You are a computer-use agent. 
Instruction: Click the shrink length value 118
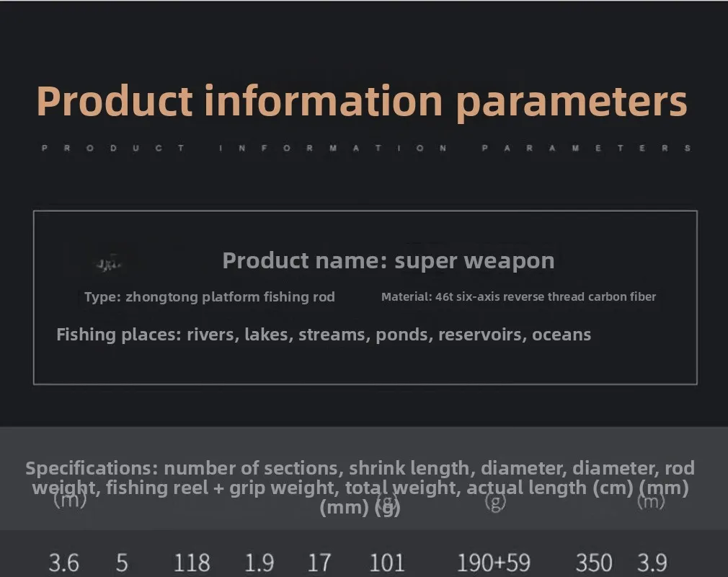192,563
